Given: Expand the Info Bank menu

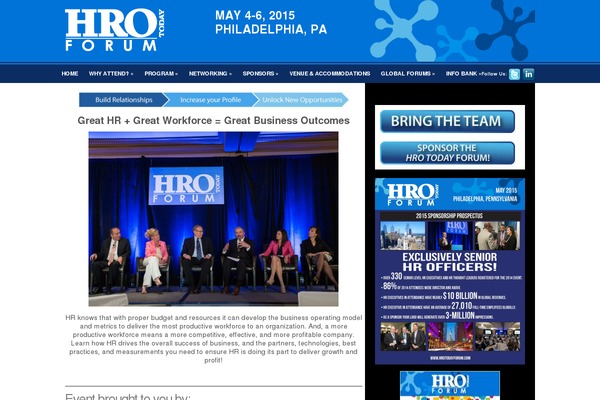Looking at the screenshot, I should [x=462, y=73].
